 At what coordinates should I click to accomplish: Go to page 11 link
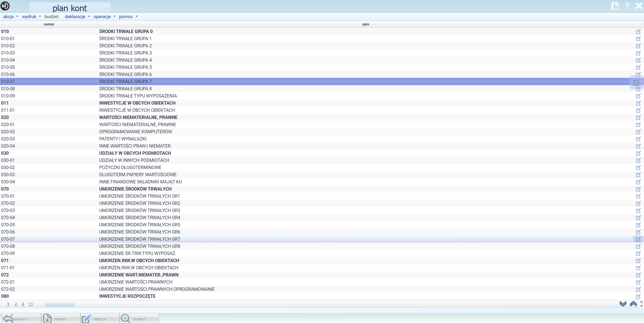point(31,304)
